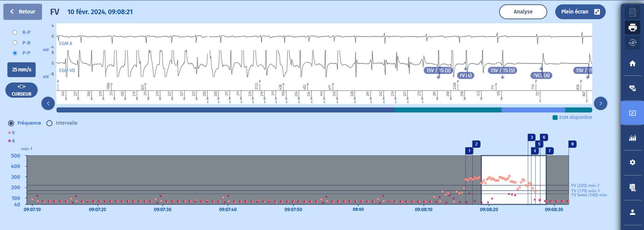Click the Analyse button
644x230 pixels.
click(x=523, y=12)
